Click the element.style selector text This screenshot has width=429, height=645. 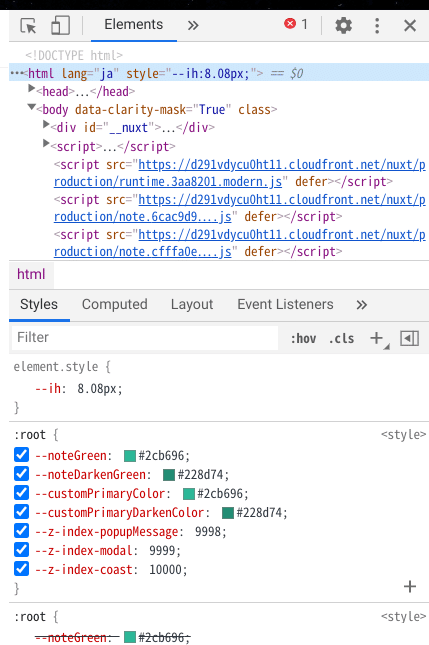click(x=56, y=367)
